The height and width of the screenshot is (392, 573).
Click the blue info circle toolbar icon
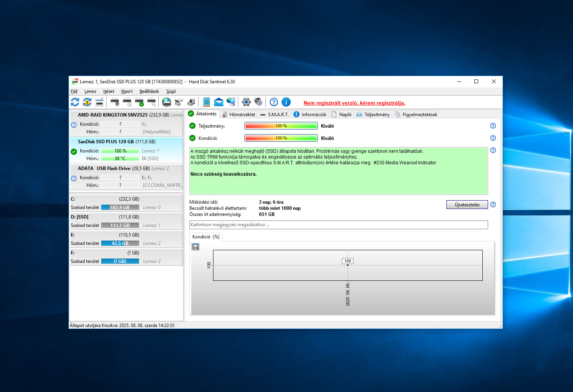pyautogui.click(x=286, y=102)
